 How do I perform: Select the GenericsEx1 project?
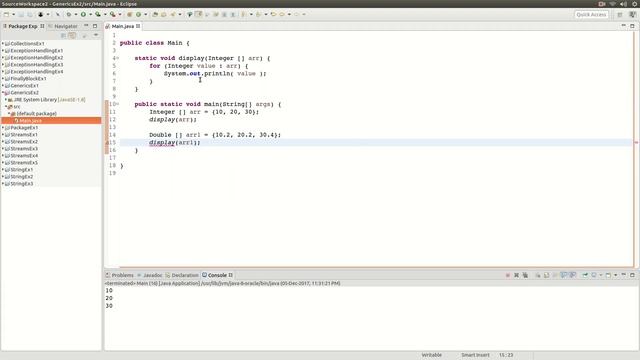pyautogui.click(x=24, y=86)
